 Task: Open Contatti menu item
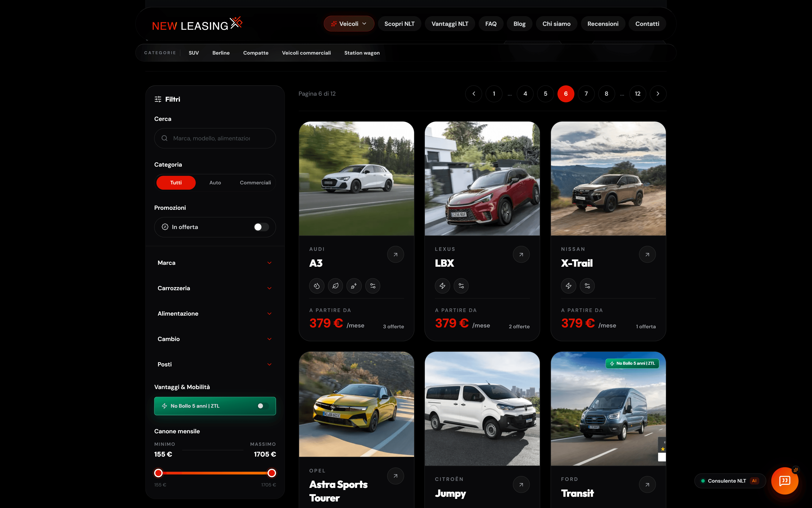pos(647,24)
